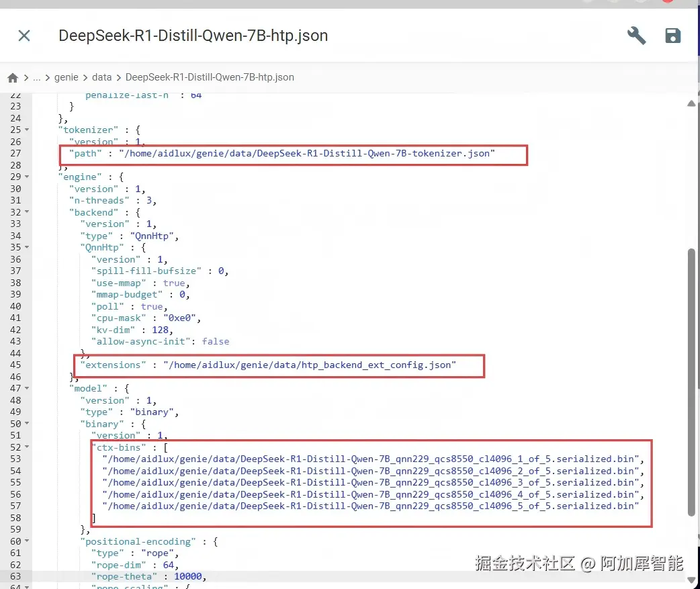Click the "poll" key on line 40
This screenshot has width=700, height=589.
107,306
